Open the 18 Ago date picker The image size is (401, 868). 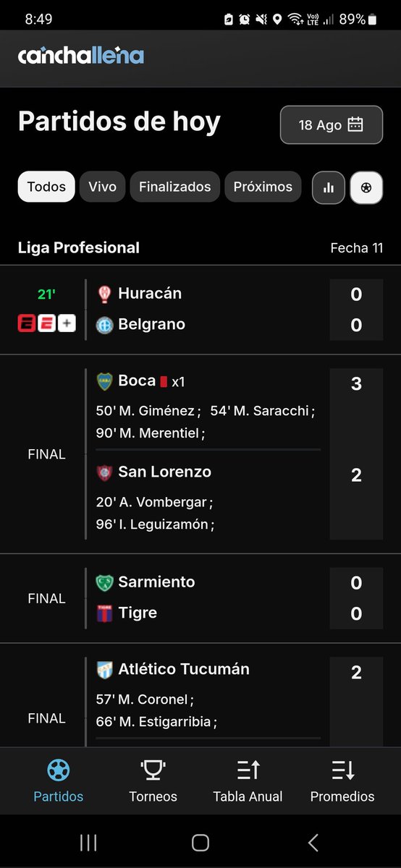332,124
